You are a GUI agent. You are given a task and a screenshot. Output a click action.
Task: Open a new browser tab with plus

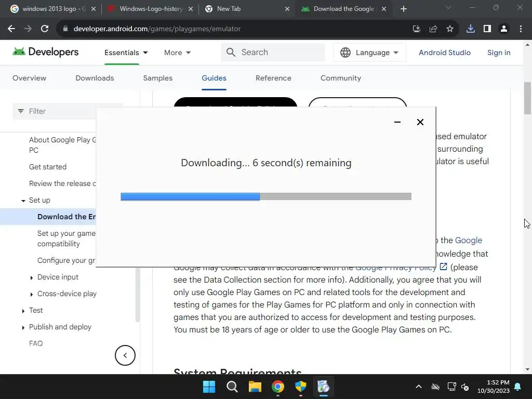click(403, 9)
